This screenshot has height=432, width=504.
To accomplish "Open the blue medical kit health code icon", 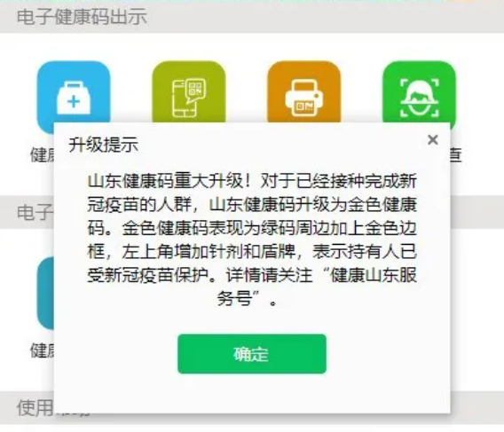I will pyautogui.click(x=74, y=97).
